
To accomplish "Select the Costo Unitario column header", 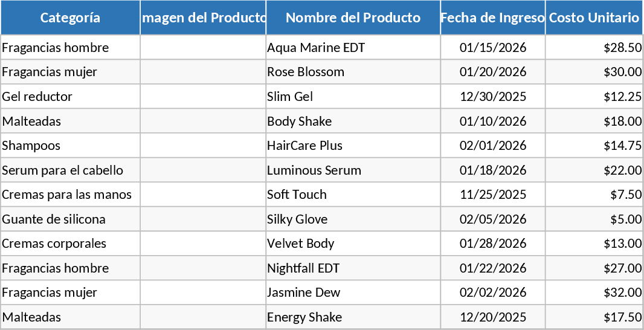I will click(x=594, y=18).
